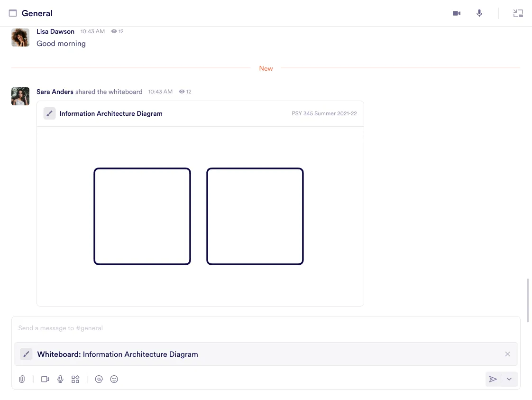Viewport: 532px width, 400px height.
Task: Click Lisa Dawson's profile avatar
Action: [20, 37]
